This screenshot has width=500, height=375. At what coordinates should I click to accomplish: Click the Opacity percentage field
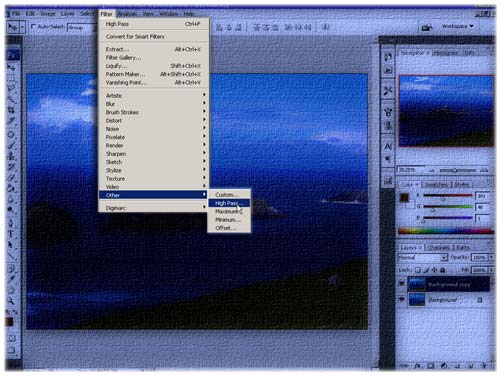479,257
